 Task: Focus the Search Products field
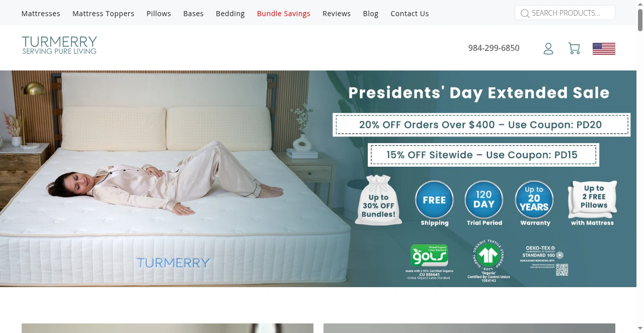[x=565, y=13]
